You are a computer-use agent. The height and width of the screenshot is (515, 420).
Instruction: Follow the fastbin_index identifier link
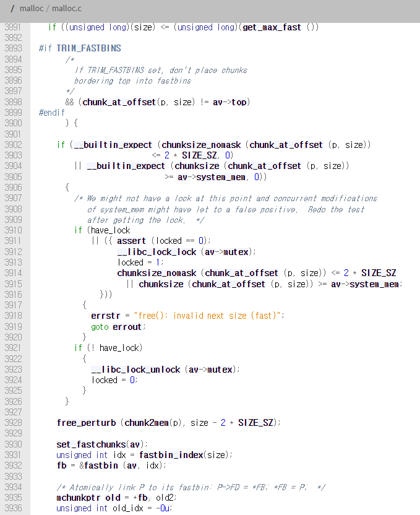pos(171,455)
